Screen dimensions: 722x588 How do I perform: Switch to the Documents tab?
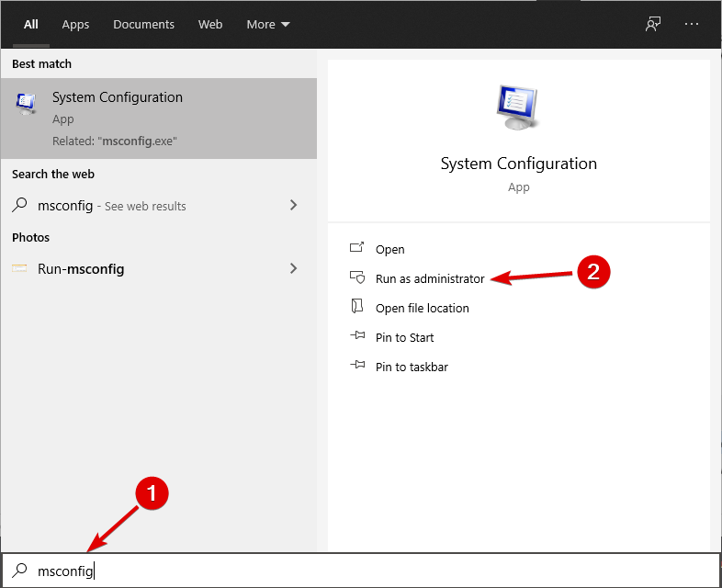click(144, 25)
